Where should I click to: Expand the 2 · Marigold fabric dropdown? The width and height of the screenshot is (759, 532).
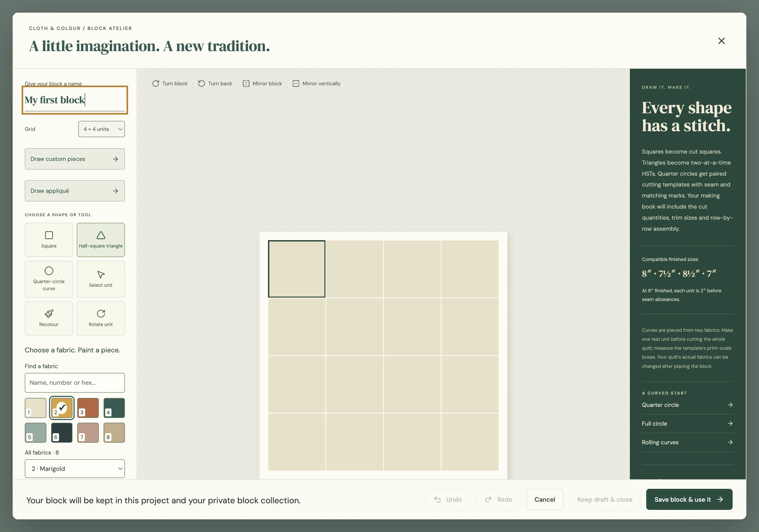[75, 469]
